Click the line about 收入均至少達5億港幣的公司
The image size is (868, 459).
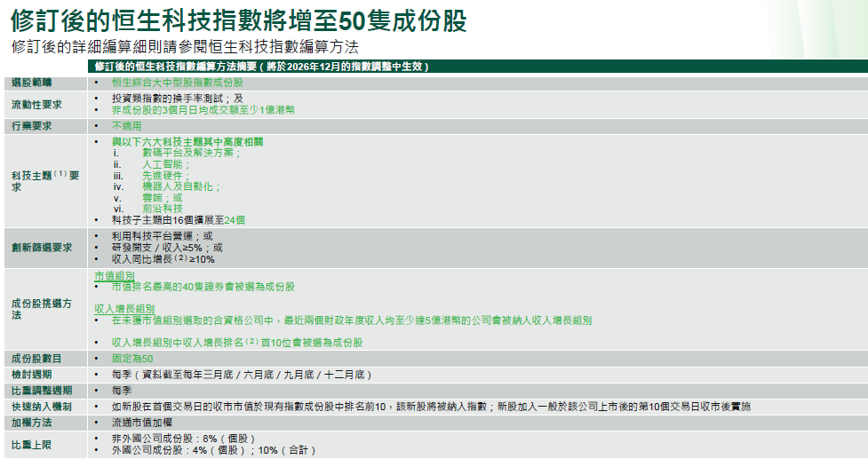point(352,321)
